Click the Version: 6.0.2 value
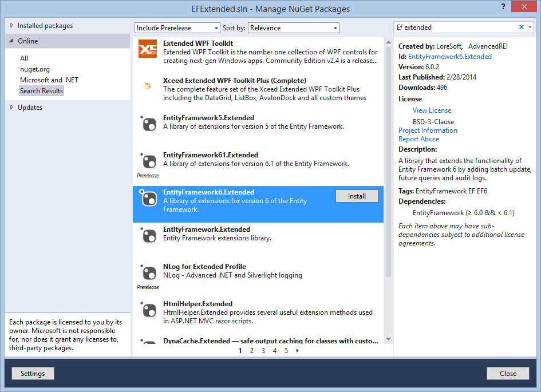This screenshot has width=541, height=392. click(432, 67)
